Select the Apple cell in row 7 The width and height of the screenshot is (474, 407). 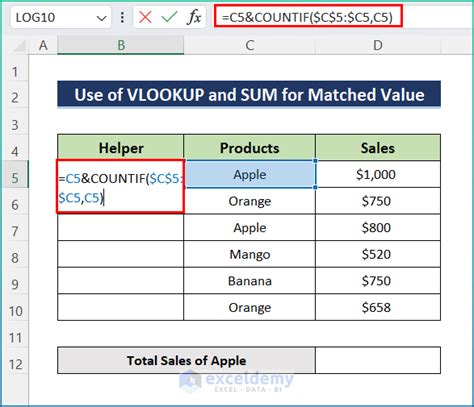(249, 228)
